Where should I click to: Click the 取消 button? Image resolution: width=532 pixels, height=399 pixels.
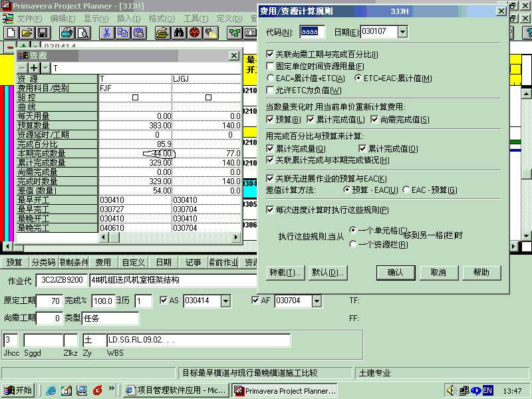tap(438, 273)
